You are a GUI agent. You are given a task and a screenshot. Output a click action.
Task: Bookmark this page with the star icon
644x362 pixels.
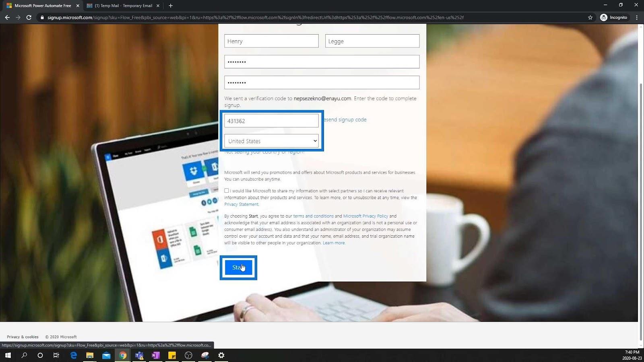590,17
